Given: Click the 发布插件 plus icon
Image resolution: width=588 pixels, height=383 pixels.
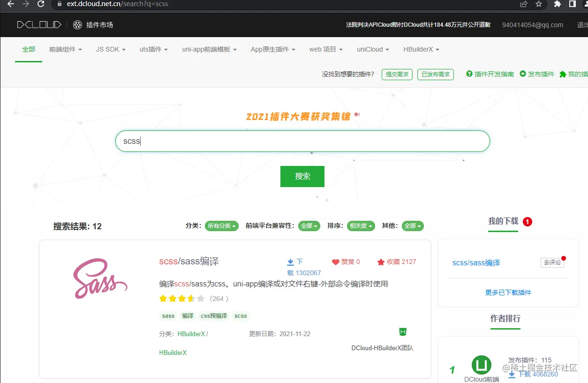Looking at the screenshot, I should point(523,74).
